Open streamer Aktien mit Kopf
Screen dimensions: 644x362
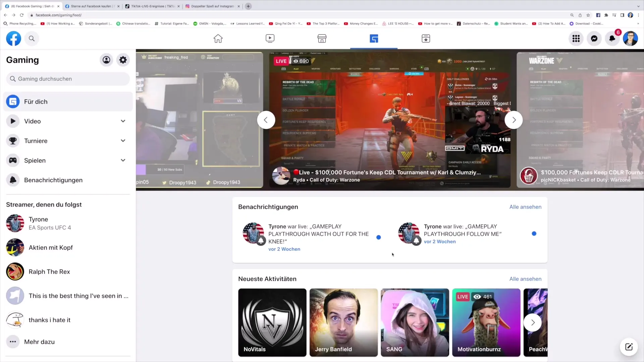point(68,247)
